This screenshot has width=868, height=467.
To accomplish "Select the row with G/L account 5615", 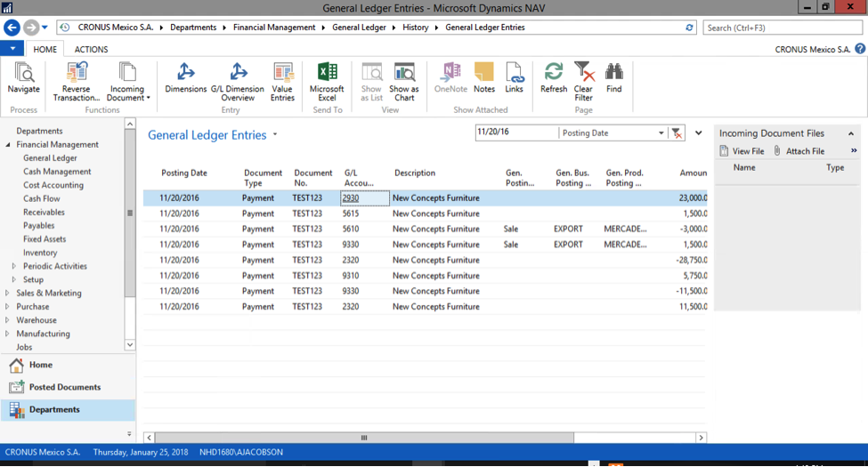I will click(x=426, y=213).
